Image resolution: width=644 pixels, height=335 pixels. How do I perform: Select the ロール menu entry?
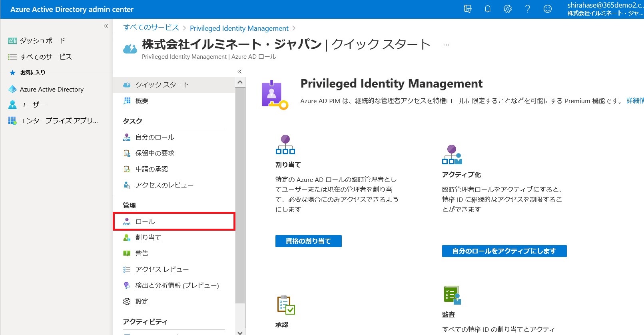(x=174, y=221)
